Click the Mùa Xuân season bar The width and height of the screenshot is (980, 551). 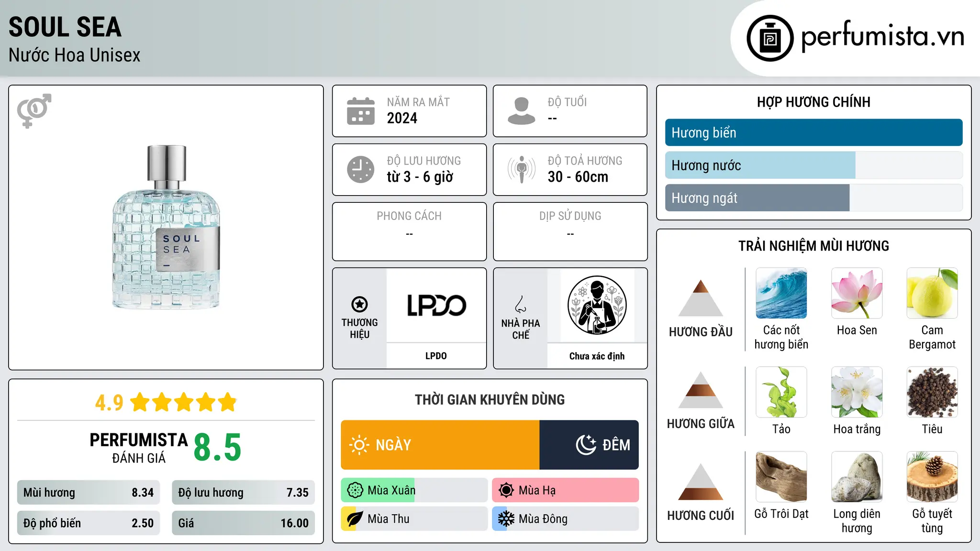414,490
